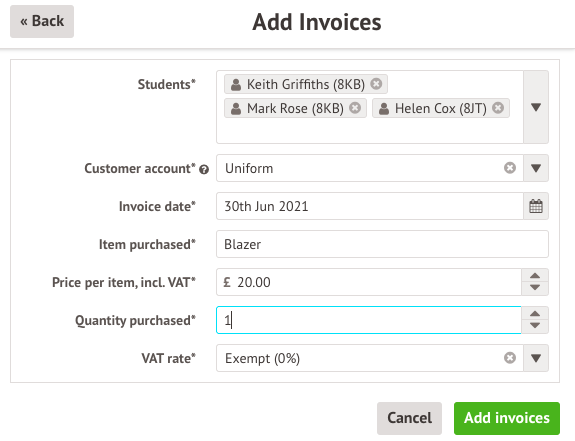Submit with the Add invoices button

(x=507, y=418)
